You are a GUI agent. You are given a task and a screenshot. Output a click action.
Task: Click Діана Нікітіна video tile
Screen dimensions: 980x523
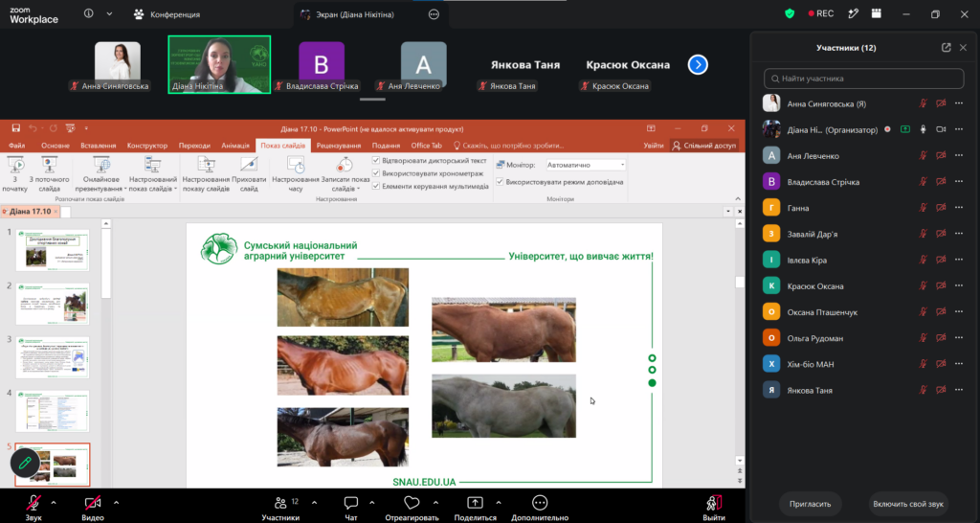click(219, 64)
